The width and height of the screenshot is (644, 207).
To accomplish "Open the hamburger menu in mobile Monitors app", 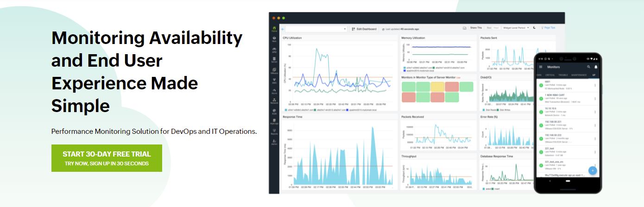I will [540, 67].
